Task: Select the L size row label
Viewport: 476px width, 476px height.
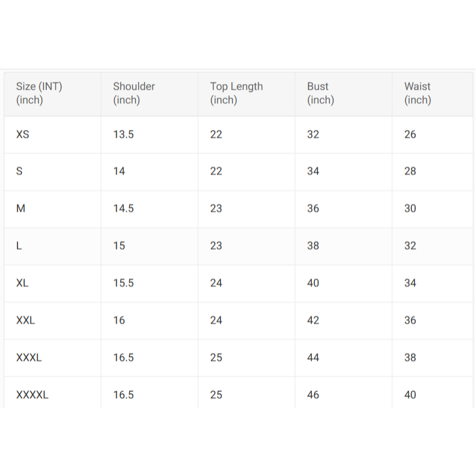Action: point(19,246)
